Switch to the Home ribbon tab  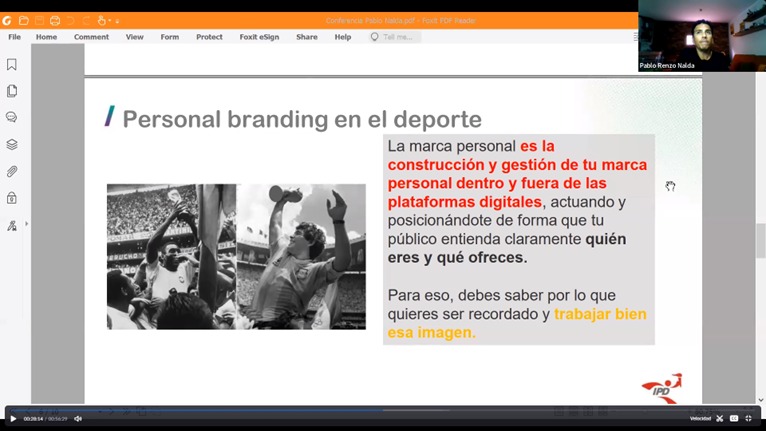(46, 37)
